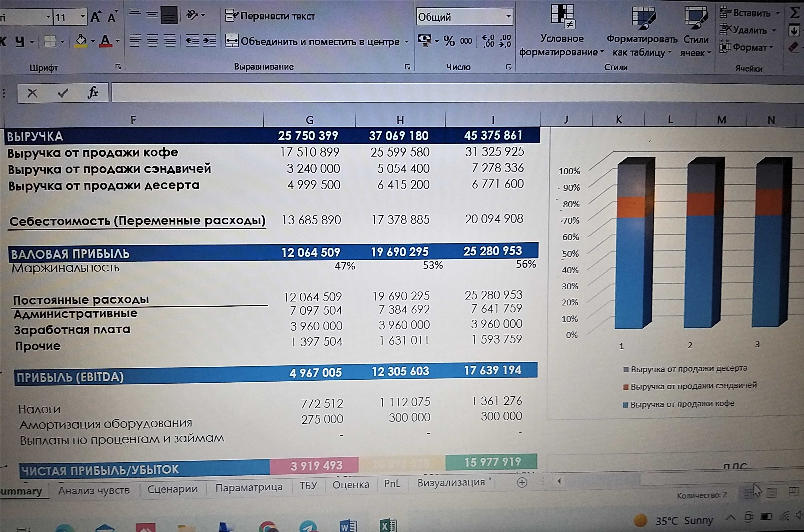Switch to Параматрица sheet tab

coord(249,487)
